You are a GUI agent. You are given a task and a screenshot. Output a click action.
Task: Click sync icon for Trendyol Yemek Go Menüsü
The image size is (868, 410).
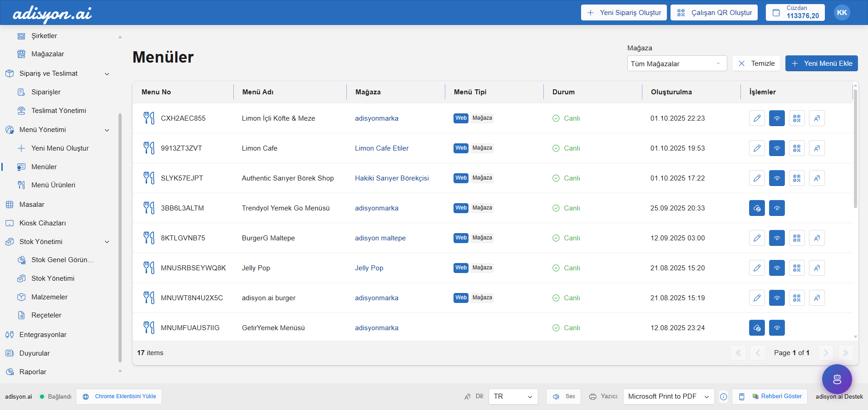(x=757, y=208)
